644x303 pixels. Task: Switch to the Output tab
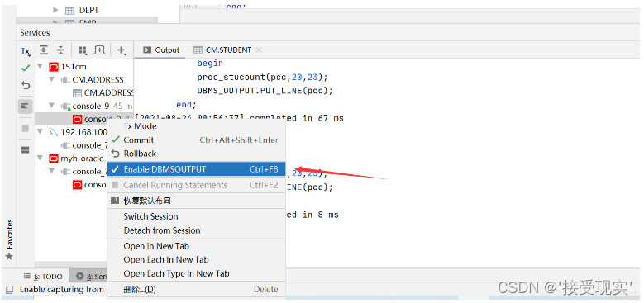161,50
